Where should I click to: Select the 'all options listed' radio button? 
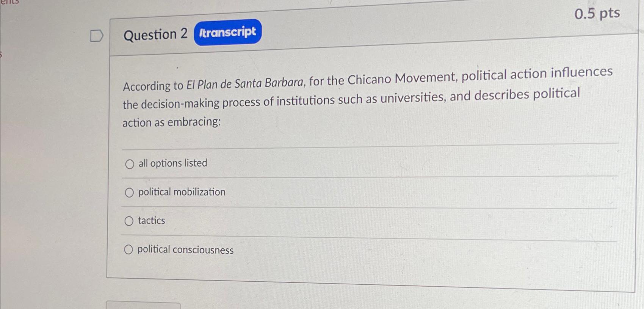pyautogui.click(x=130, y=164)
